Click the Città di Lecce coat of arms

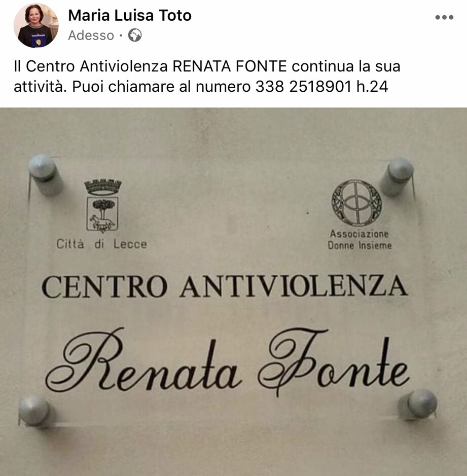click(102, 206)
